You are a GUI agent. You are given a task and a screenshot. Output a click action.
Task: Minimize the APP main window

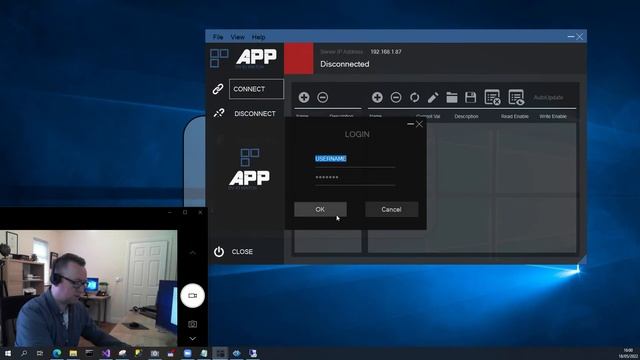[571, 37]
